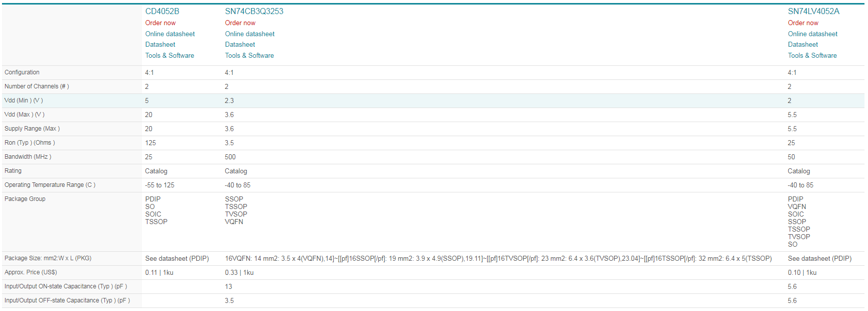Image resolution: width=868 pixels, height=311 pixels.
Task: Select the Package Size: mm2:W x L (PKG) label
Action: click(48, 258)
